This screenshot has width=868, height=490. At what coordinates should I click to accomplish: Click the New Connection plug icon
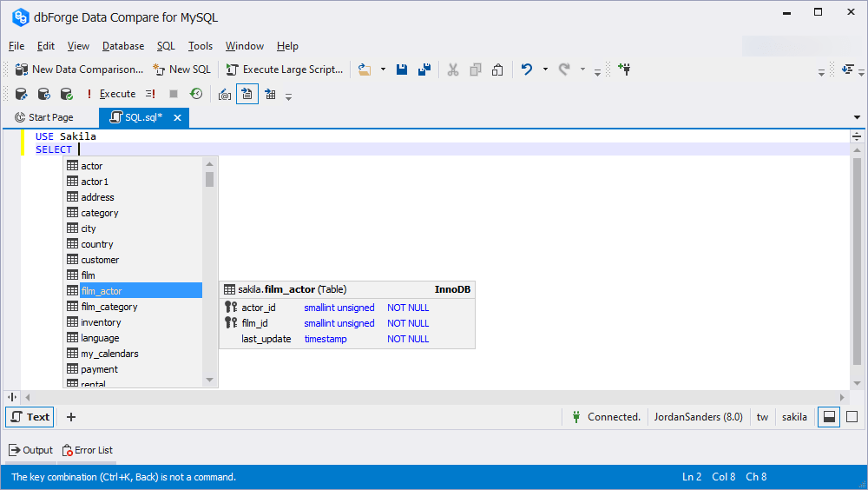click(625, 70)
